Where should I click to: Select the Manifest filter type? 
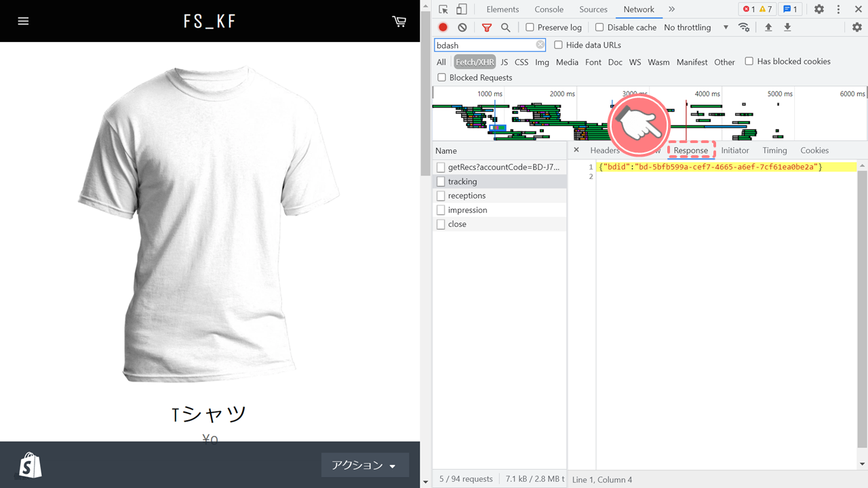[692, 62]
